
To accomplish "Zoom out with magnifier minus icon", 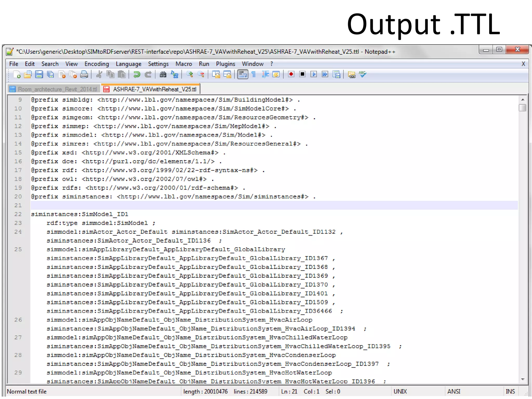I will [201, 75].
